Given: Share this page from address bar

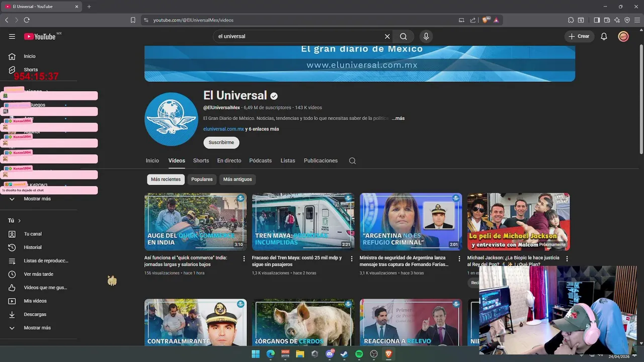Looking at the screenshot, I should (473, 20).
